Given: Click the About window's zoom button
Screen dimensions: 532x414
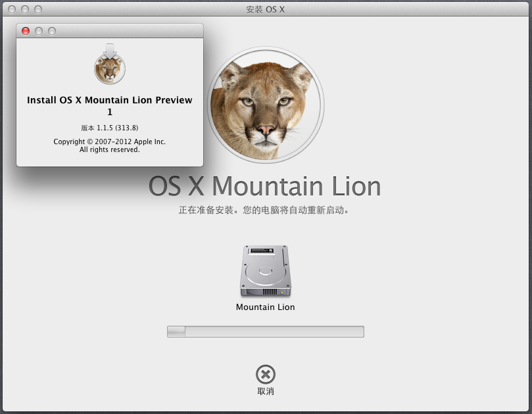Looking at the screenshot, I should (x=52, y=31).
